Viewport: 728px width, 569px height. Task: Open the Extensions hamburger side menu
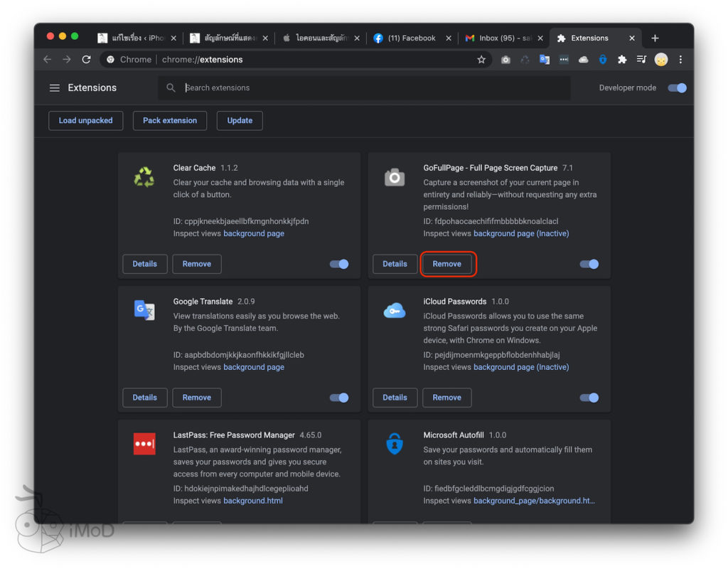[x=55, y=88]
